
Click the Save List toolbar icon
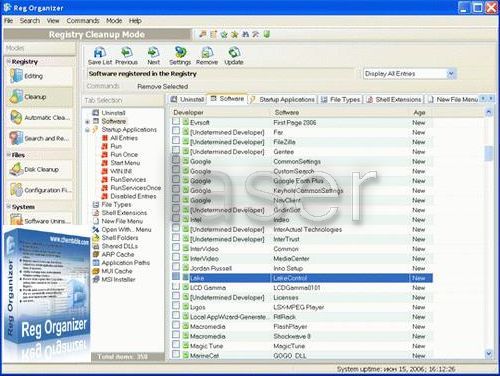[x=100, y=53]
